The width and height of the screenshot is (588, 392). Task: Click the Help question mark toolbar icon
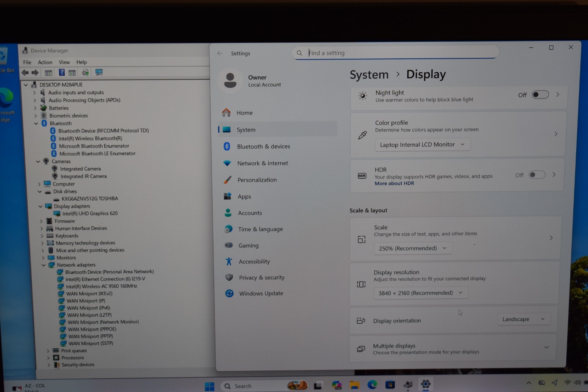coord(62,73)
